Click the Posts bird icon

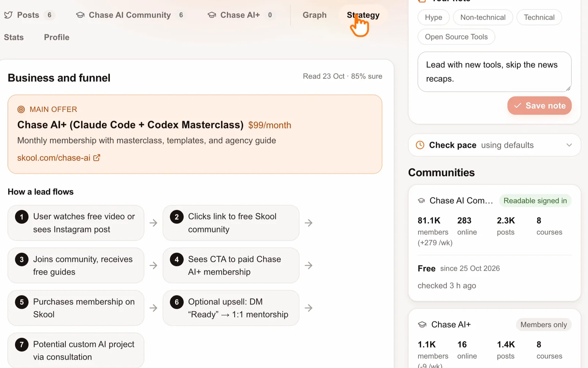pyautogui.click(x=8, y=15)
